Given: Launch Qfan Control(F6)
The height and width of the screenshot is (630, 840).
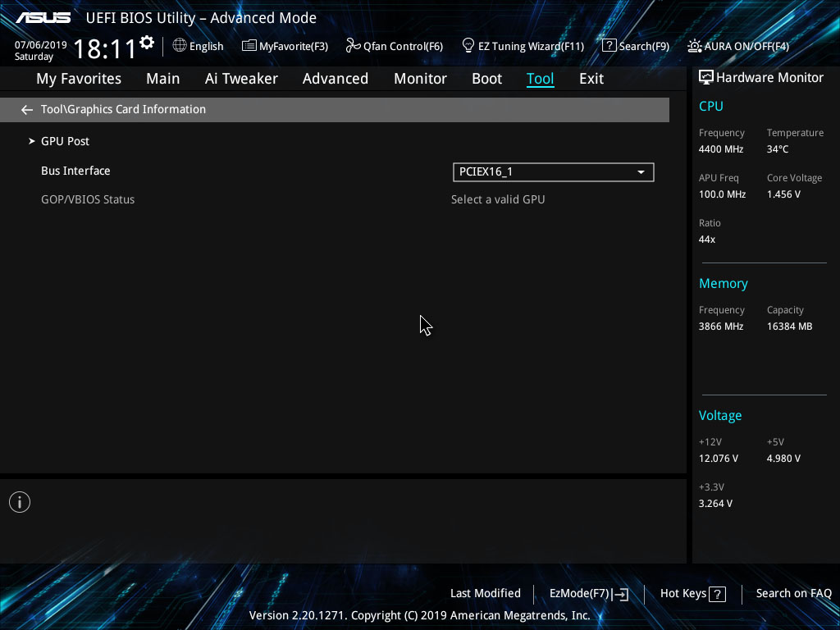Looking at the screenshot, I should pos(403,46).
